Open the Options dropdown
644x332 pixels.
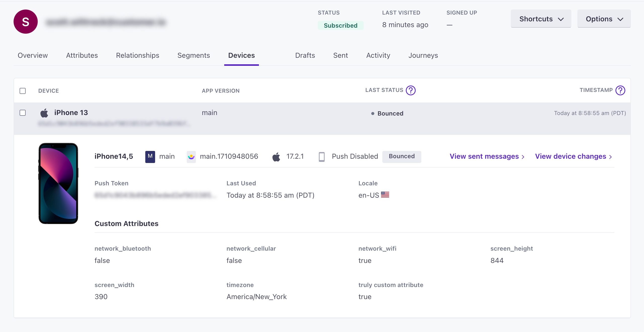[604, 19]
